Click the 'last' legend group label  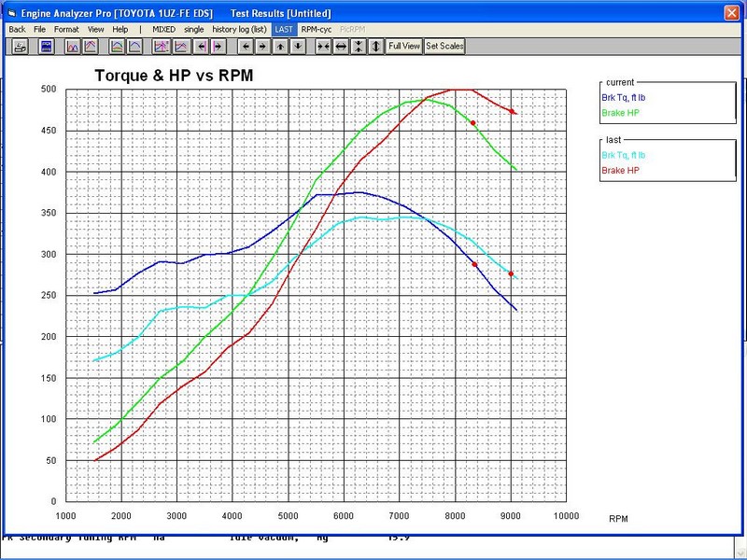point(613,140)
